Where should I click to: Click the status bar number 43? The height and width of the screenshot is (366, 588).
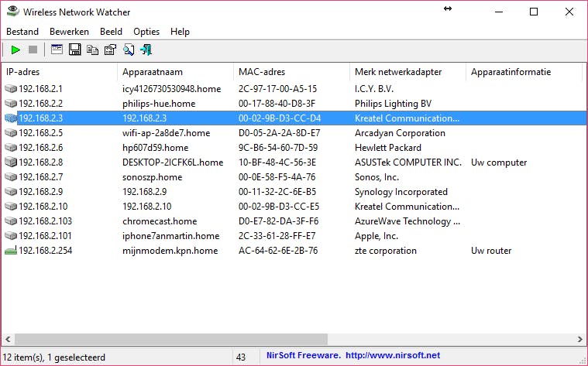click(241, 357)
